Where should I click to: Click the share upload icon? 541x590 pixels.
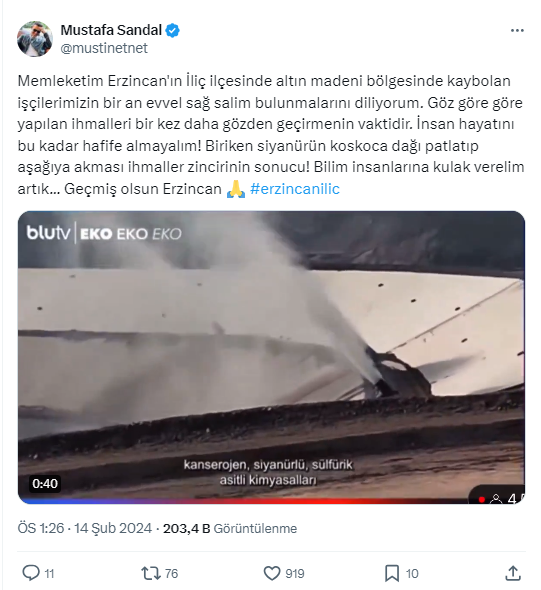(x=513, y=573)
